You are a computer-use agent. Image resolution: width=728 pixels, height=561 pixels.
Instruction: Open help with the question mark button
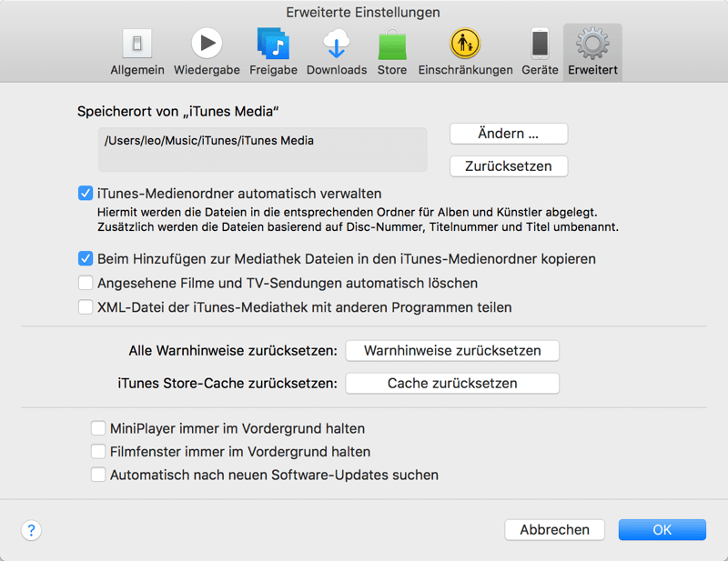[31, 530]
